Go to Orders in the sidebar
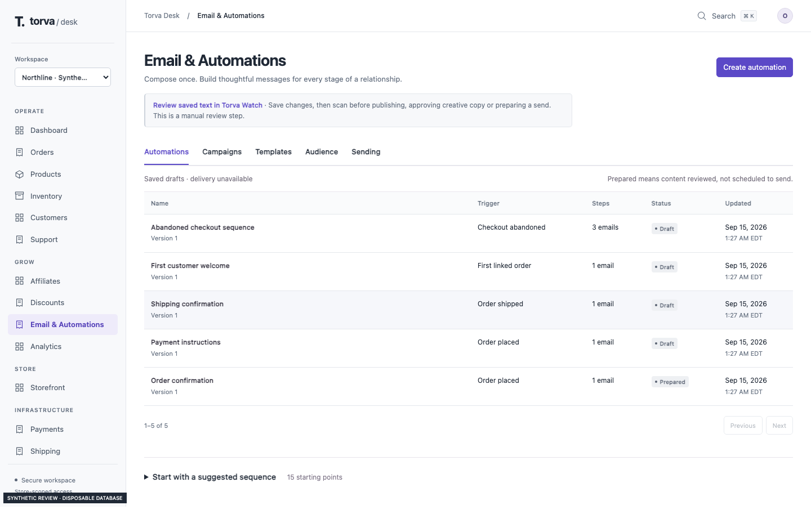The width and height of the screenshot is (811, 532). [63, 153]
